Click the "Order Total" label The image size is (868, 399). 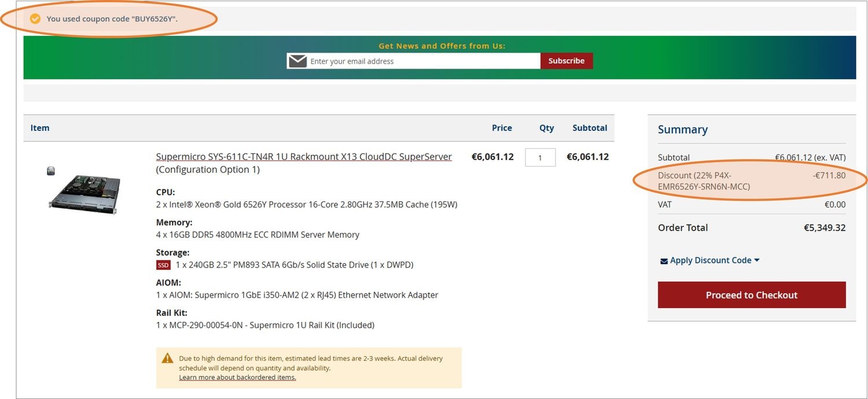tap(683, 228)
